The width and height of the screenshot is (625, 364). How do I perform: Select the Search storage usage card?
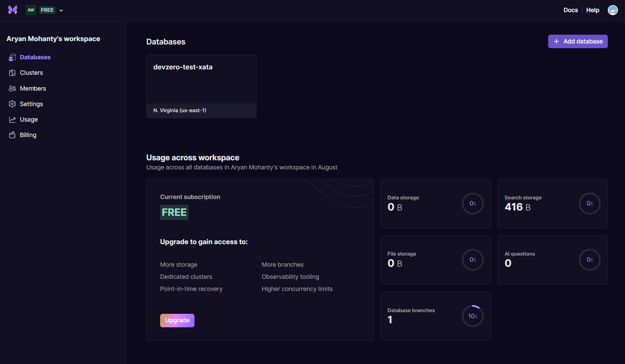pos(552,203)
